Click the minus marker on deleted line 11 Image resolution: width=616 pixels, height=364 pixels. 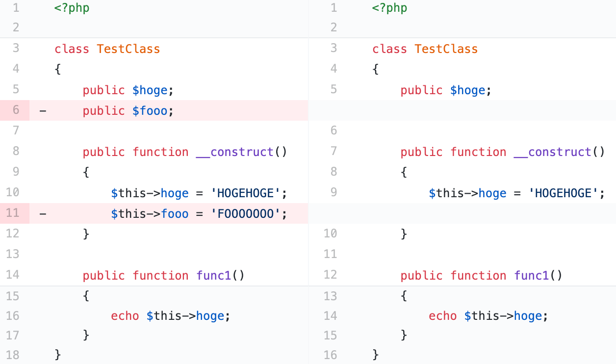tap(43, 214)
